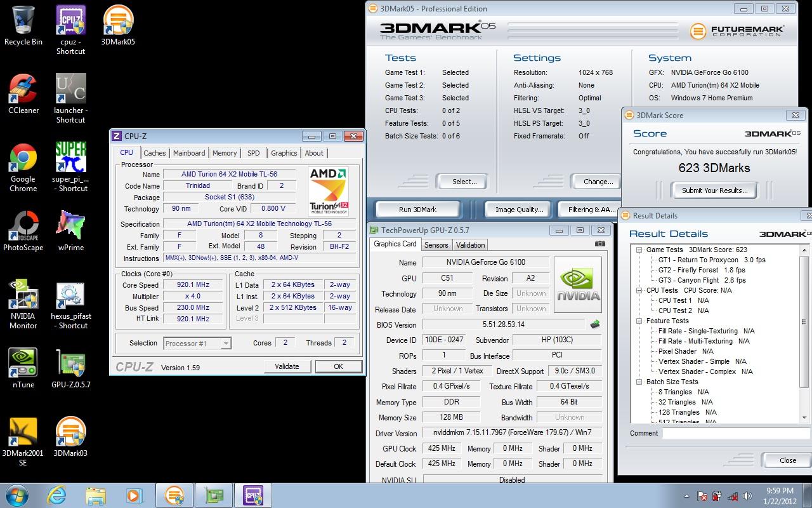The image size is (812, 508).
Task: Launch the 3DMark05 desktop shortcut
Action: pyautogui.click(x=118, y=26)
